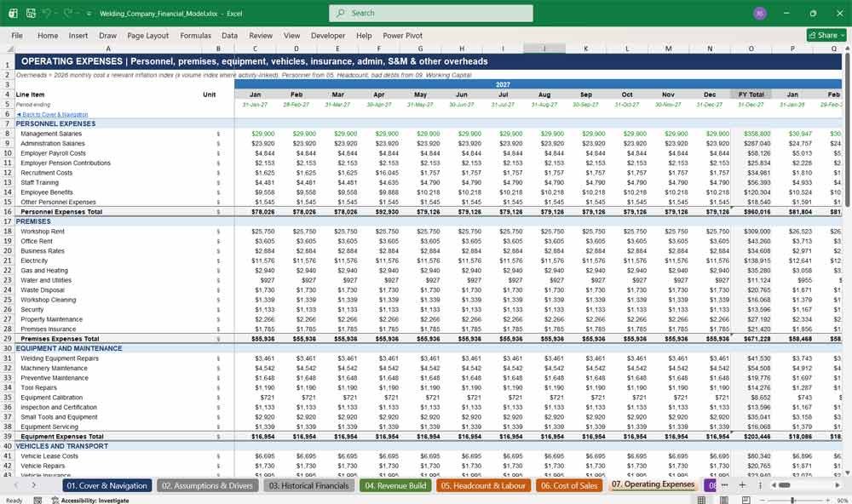Click horizontal scrollbar right arrow
This screenshot has width=852, height=504.
(x=838, y=485)
